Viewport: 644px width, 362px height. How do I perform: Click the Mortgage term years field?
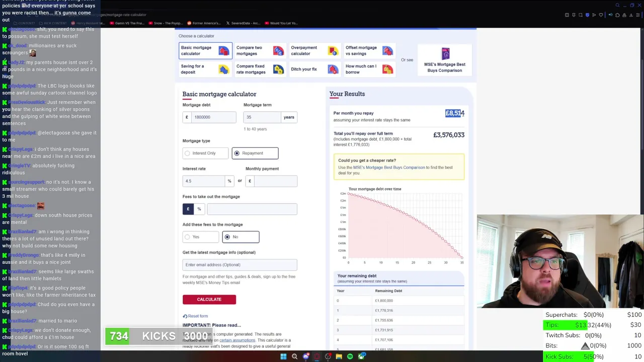pyautogui.click(x=262, y=117)
